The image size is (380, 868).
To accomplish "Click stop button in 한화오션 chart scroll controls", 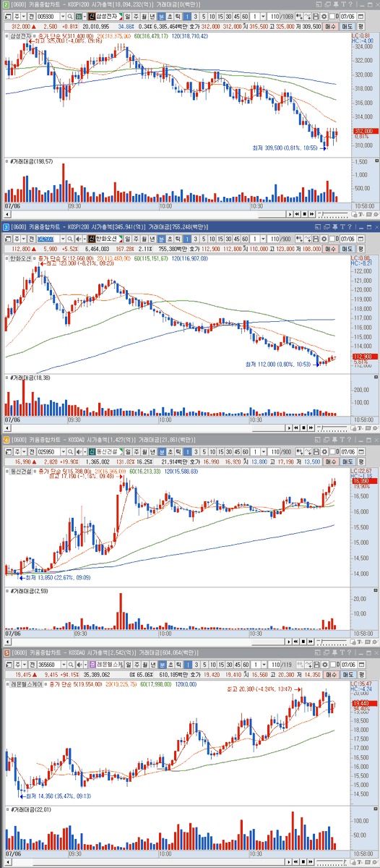I will [x=304, y=427].
